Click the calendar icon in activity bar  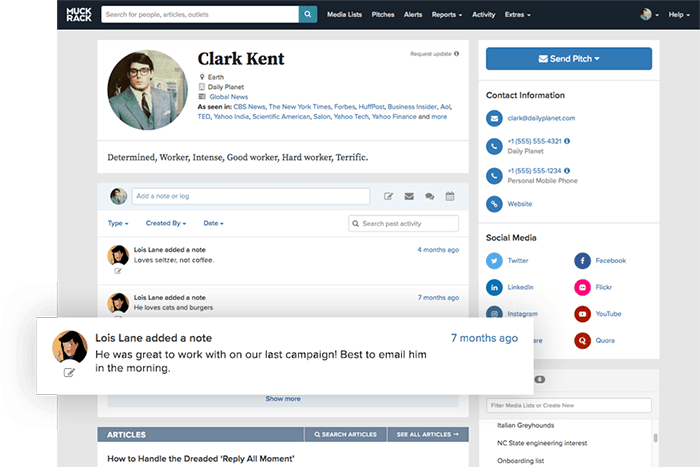click(x=450, y=196)
